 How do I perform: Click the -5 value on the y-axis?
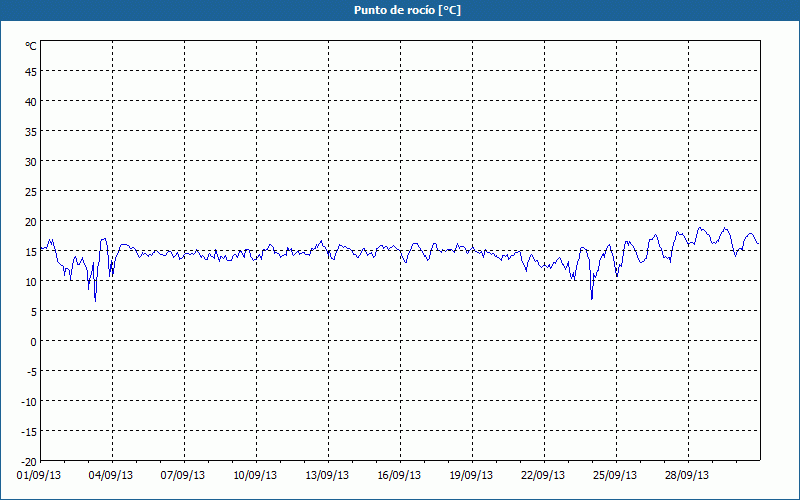pyautogui.click(x=31, y=372)
